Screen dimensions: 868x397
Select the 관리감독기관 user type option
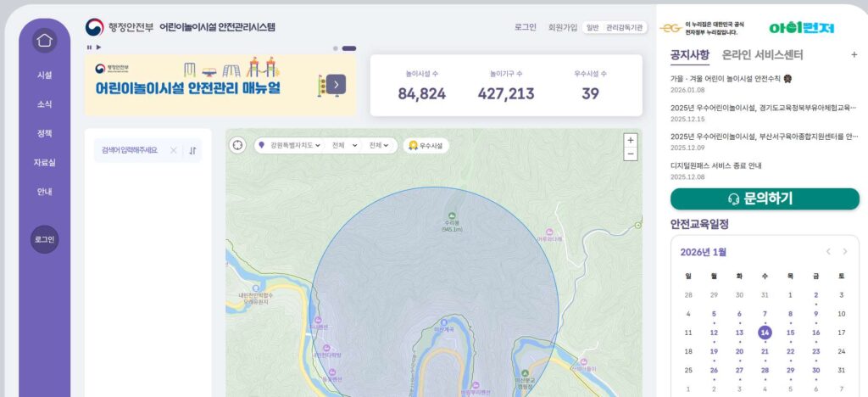point(625,27)
